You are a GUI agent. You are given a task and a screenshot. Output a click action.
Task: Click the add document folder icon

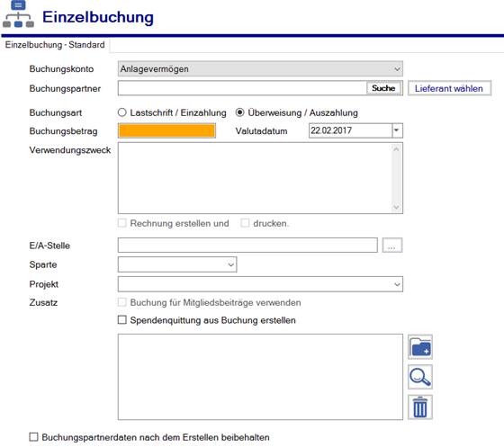tap(420, 347)
